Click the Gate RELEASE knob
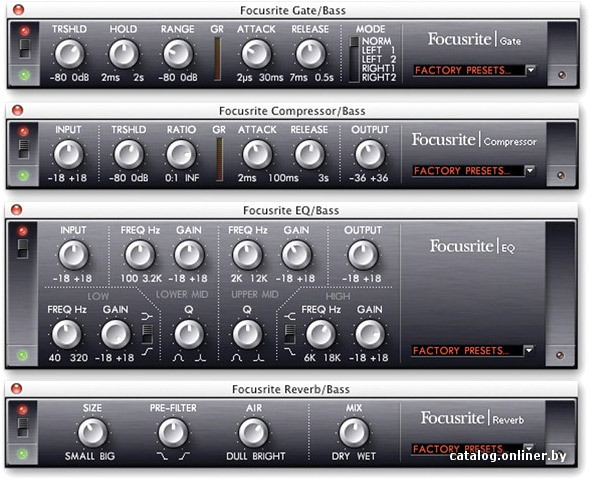589x479 pixels. 311,54
